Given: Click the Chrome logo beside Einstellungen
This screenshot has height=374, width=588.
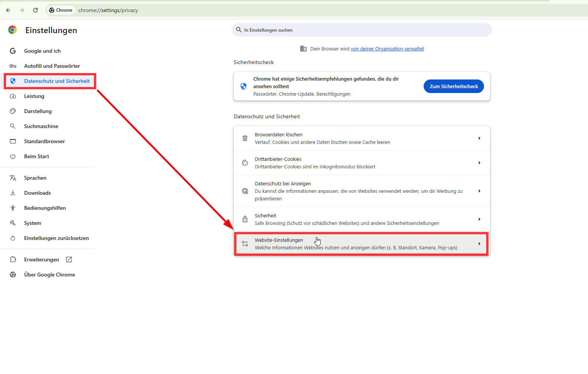Looking at the screenshot, I should click(12, 30).
